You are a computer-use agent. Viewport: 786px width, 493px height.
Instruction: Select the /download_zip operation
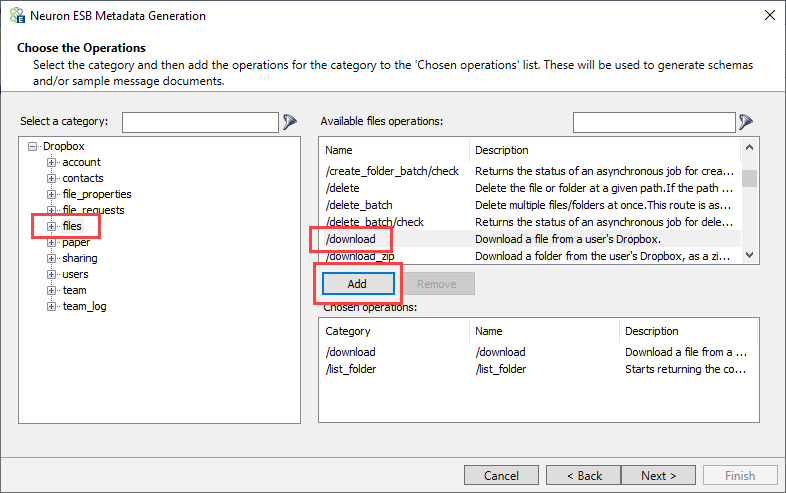point(360,256)
